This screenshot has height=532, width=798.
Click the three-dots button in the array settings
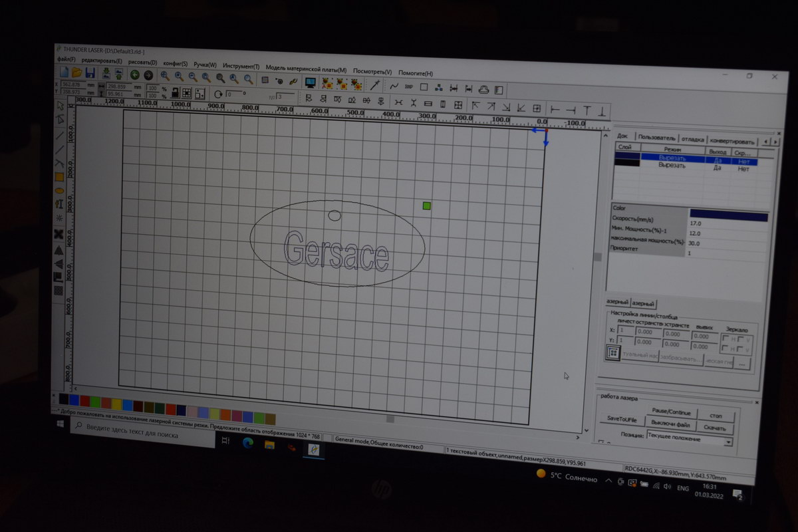(x=742, y=363)
